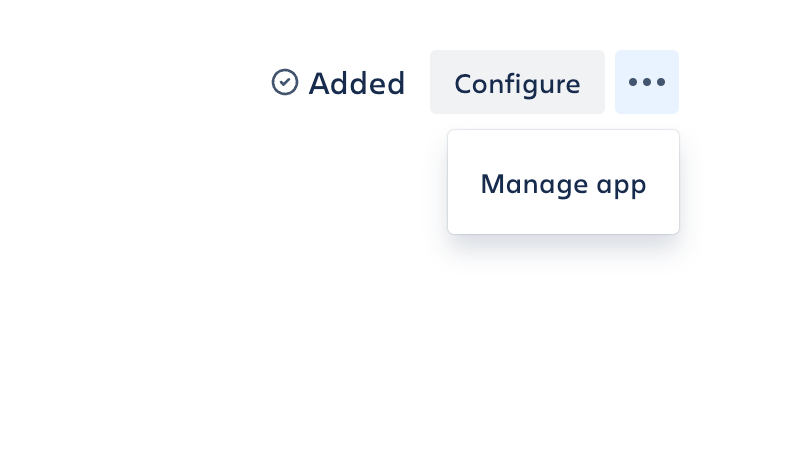Select the check-circle installed indicator
800x472 pixels.
click(x=285, y=82)
